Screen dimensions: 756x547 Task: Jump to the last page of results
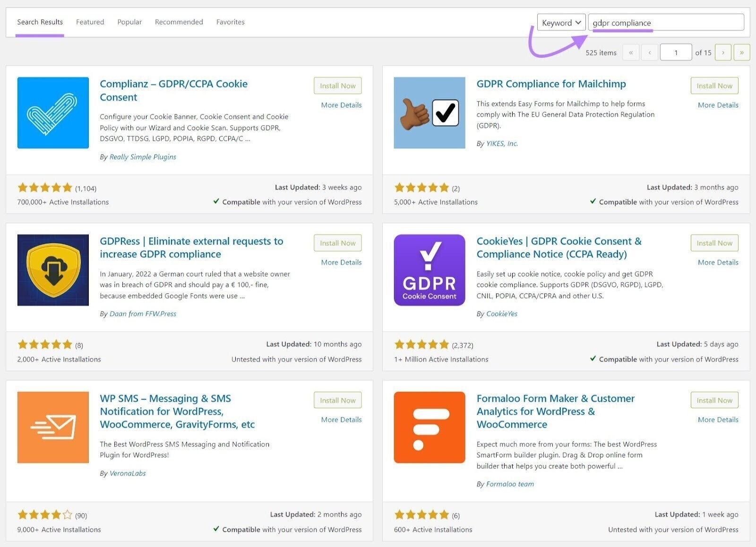point(741,52)
